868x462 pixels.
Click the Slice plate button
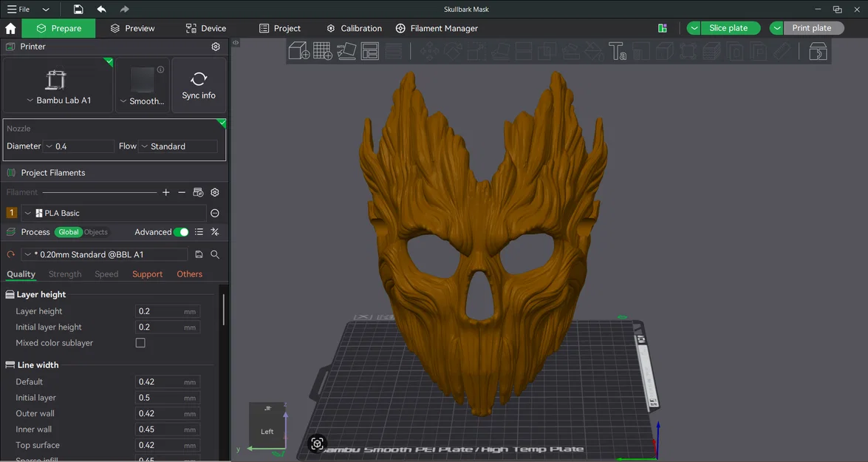pos(728,28)
